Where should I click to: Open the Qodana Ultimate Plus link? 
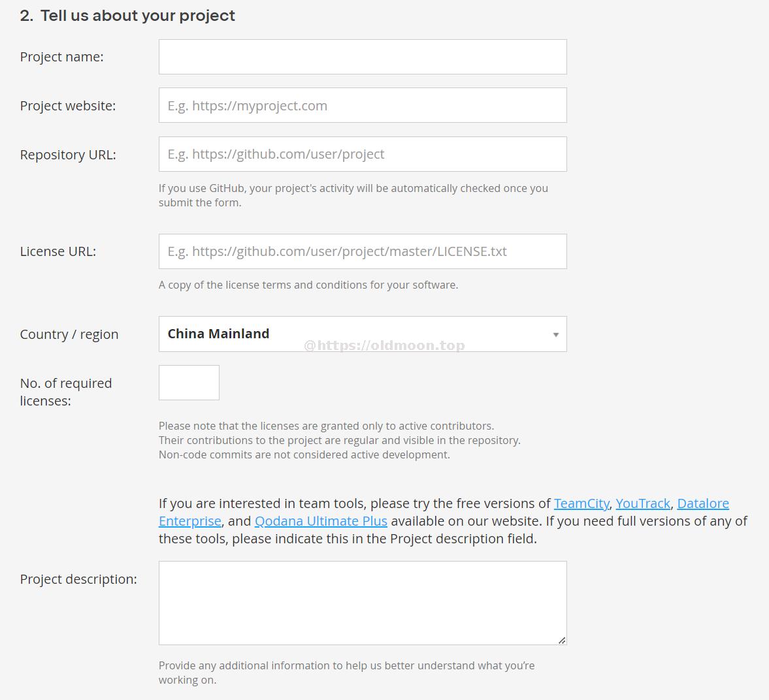point(321,521)
